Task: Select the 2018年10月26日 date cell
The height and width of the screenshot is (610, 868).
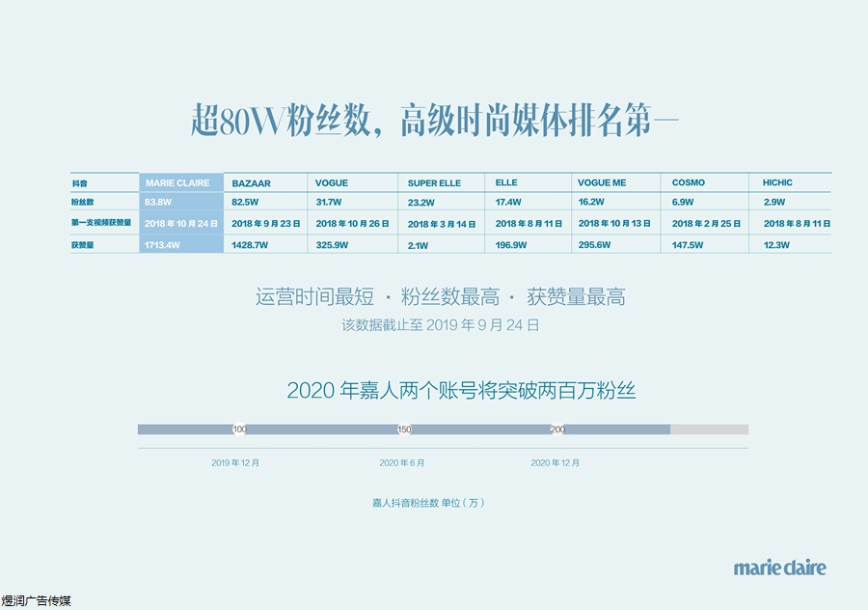Action: [x=352, y=224]
